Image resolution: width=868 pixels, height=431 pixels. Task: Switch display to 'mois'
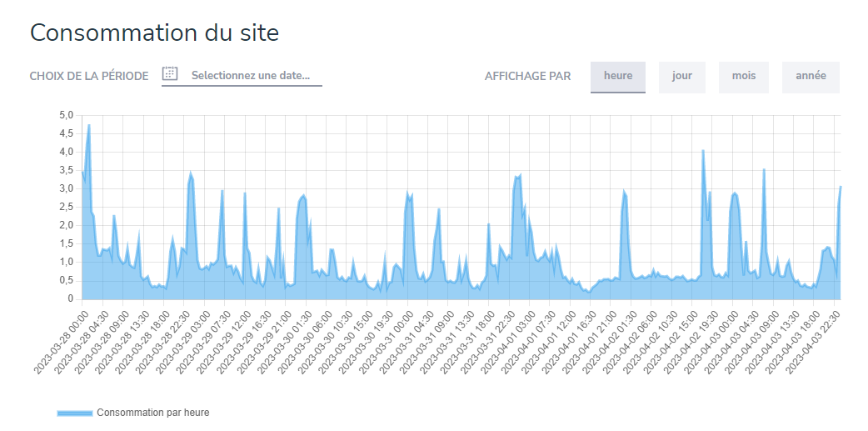(x=743, y=77)
